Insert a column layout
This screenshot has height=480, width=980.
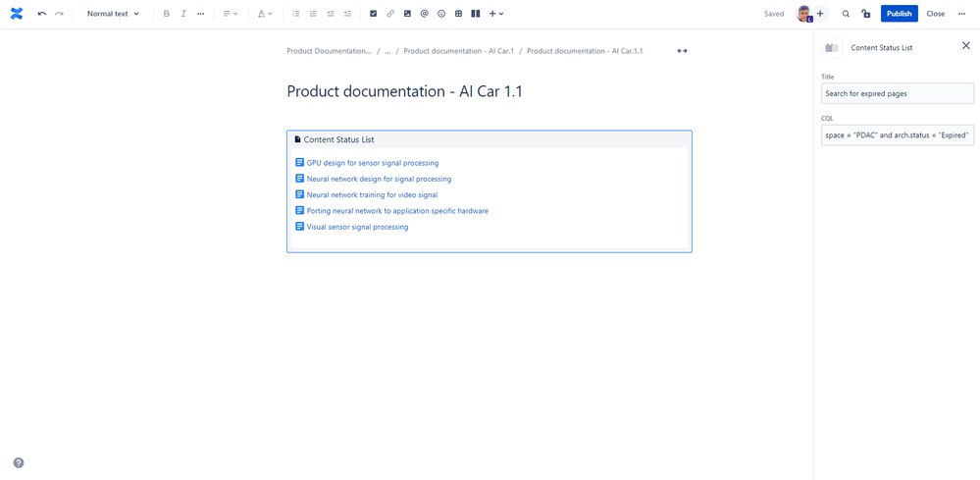tap(476, 14)
